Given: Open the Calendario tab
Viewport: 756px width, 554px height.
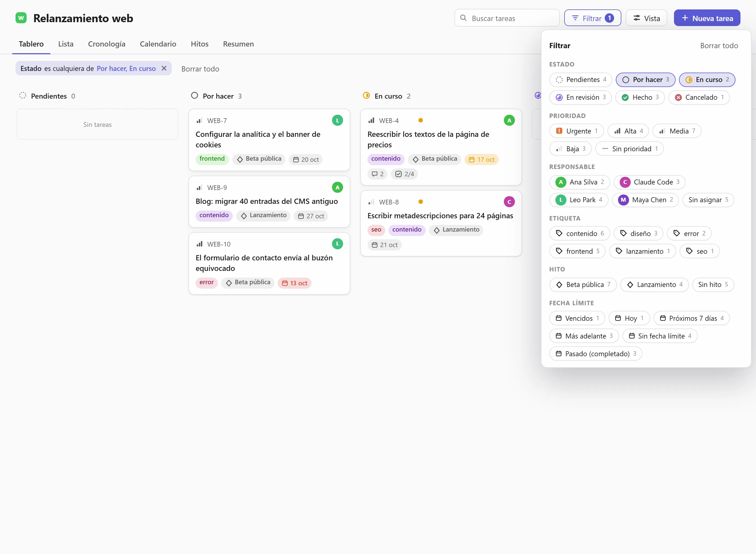Looking at the screenshot, I should click(158, 44).
